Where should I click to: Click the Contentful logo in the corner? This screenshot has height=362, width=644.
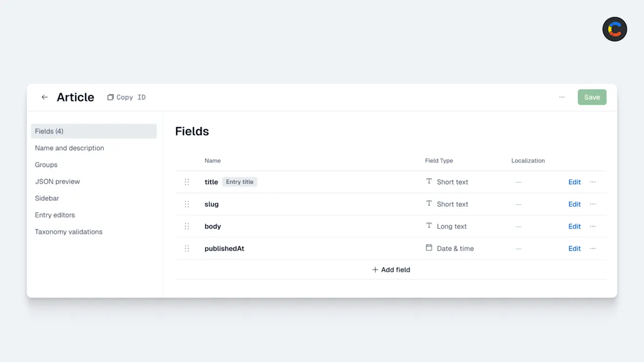[614, 29]
